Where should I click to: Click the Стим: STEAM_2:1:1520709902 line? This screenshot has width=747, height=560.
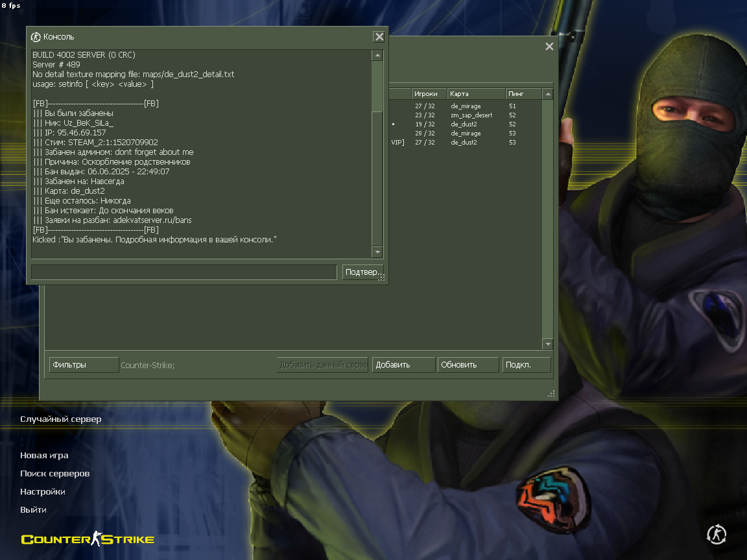(x=95, y=143)
